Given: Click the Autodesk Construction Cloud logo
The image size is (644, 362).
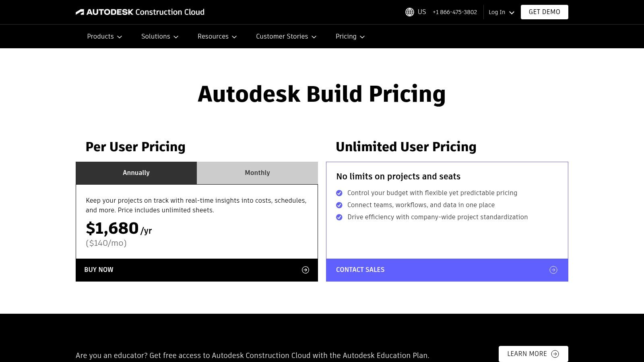Looking at the screenshot, I should pyautogui.click(x=140, y=12).
